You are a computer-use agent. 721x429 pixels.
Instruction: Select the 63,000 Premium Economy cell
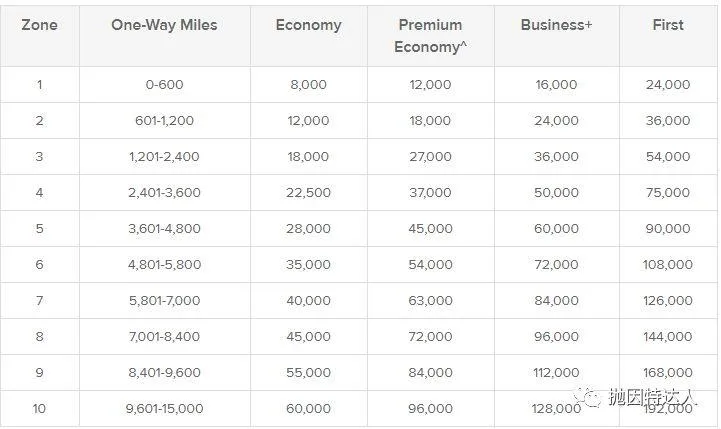[431, 300]
